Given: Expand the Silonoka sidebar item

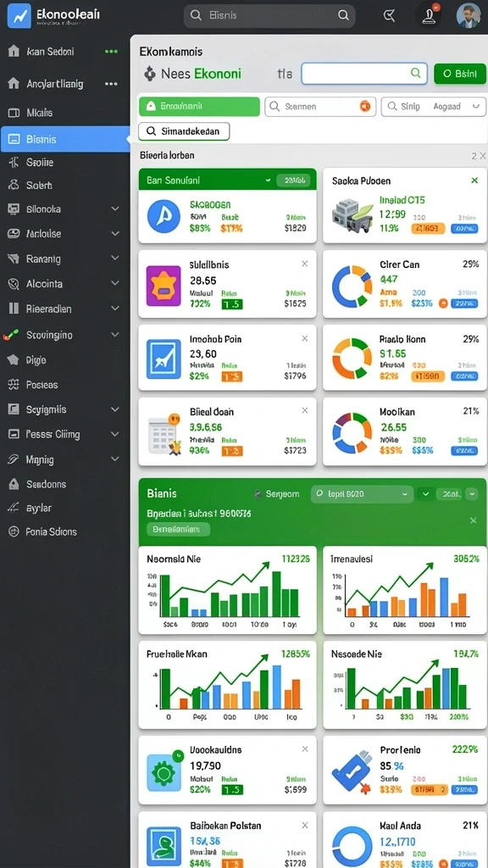Looking at the screenshot, I should (115, 209).
